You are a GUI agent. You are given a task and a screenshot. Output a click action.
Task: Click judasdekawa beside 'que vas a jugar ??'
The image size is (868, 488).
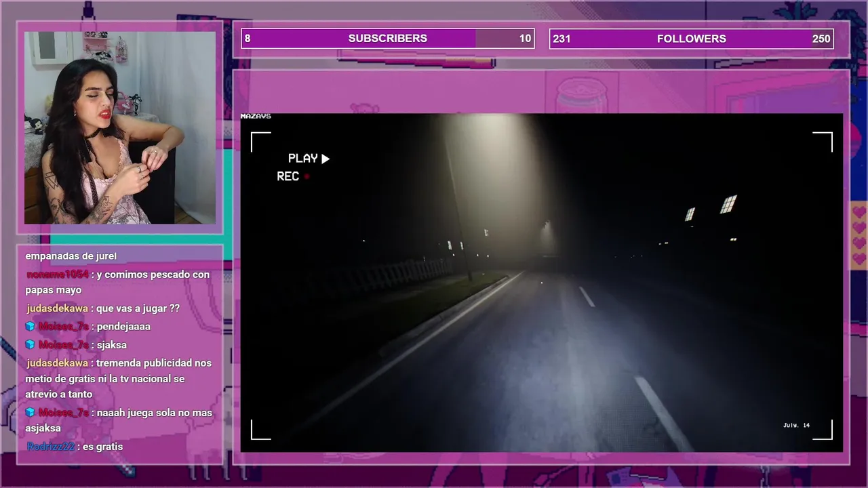coord(57,308)
